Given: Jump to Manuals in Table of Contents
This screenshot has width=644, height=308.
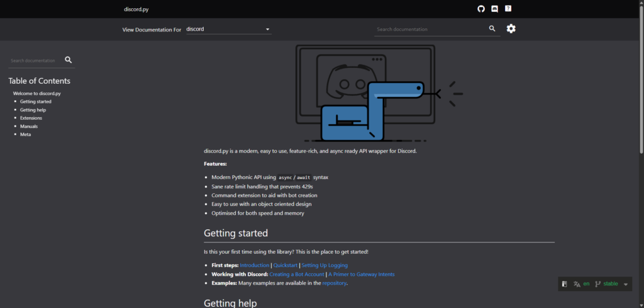Looking at the screenshot, I should (x=29, y=126).
